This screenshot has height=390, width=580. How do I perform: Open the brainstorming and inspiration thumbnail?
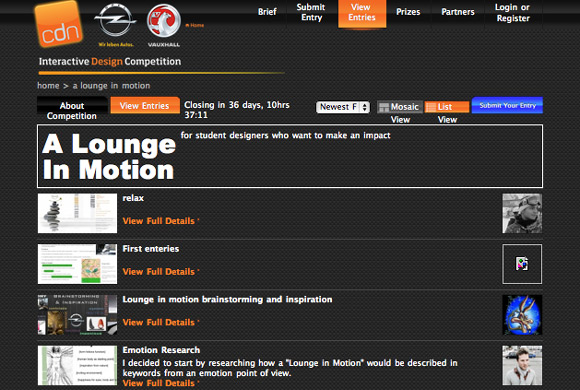[77, 315]
